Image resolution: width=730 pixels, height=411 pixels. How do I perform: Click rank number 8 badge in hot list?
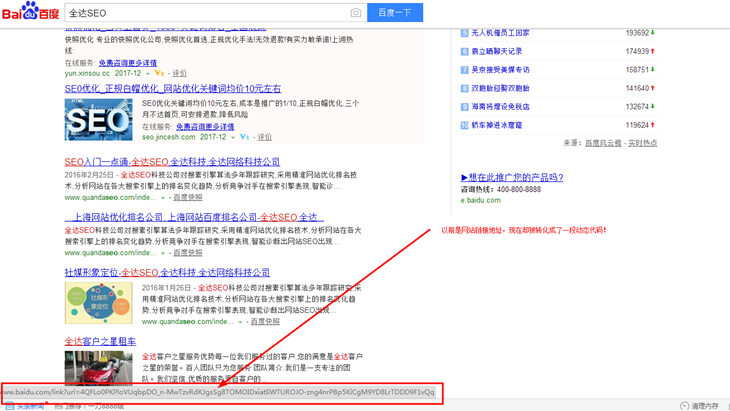464,88
